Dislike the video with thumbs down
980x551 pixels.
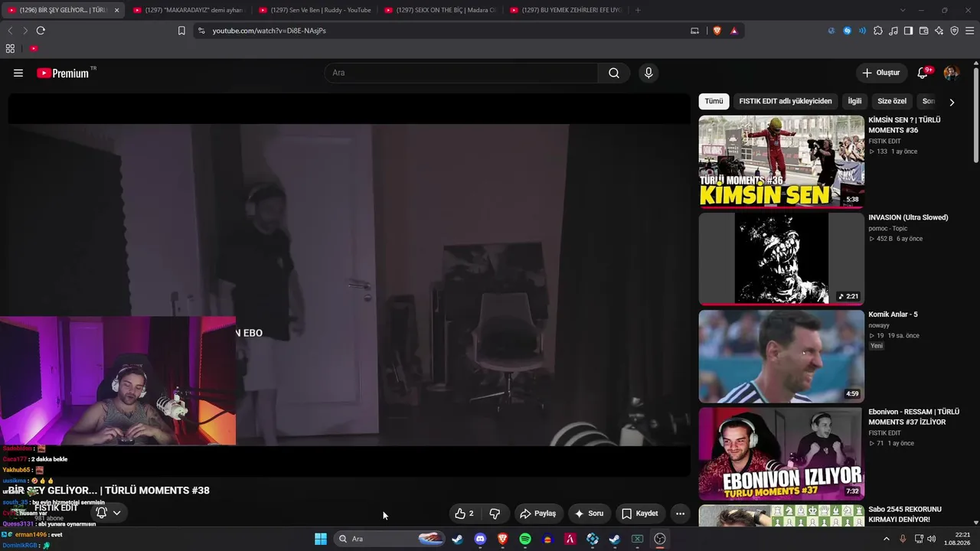495,514
